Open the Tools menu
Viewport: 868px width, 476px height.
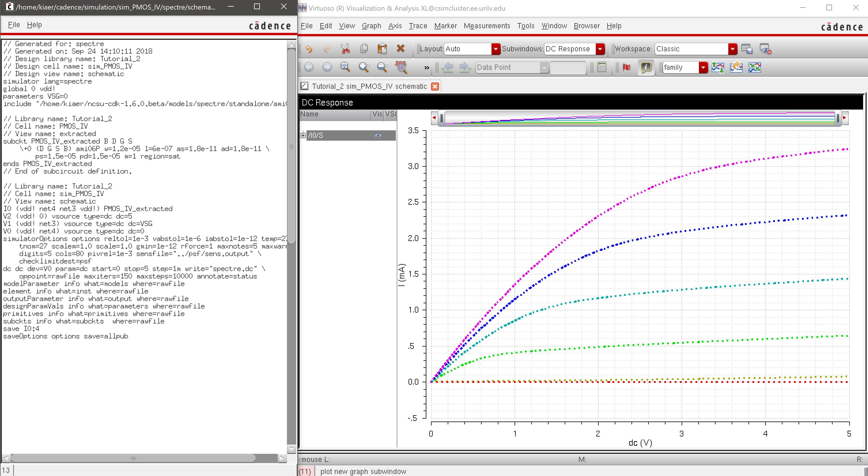(526, 26)
